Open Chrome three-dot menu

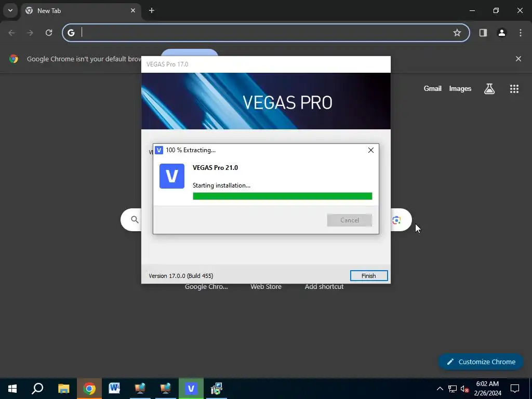click(x=521, y=33)
